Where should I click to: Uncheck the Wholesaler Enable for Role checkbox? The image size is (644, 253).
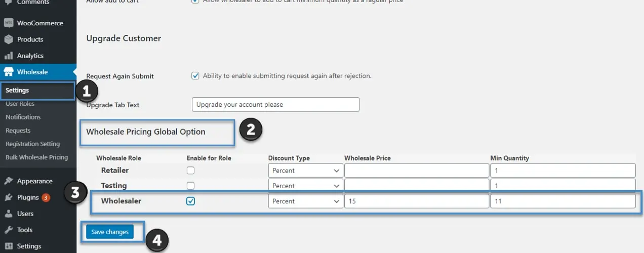point(190,201)
